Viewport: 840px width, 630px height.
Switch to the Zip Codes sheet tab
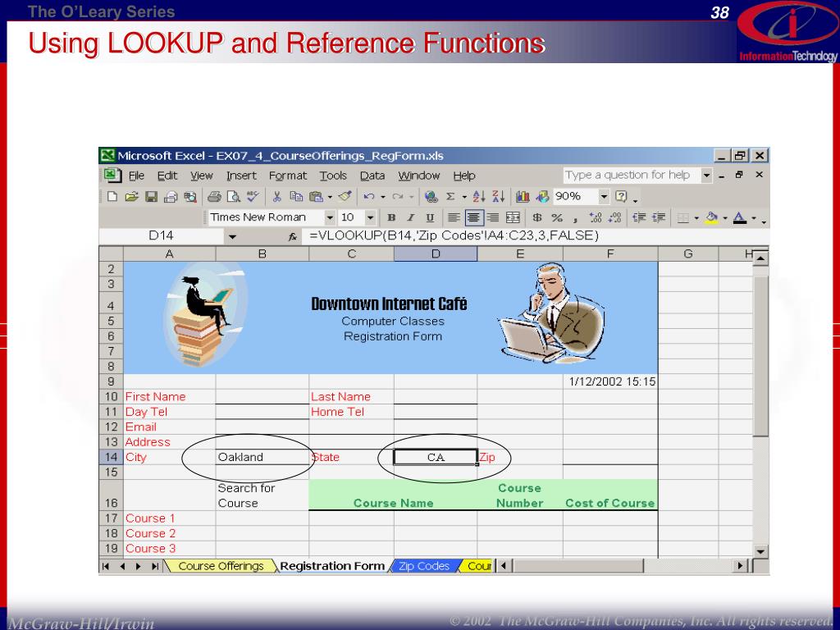[423, 566]
